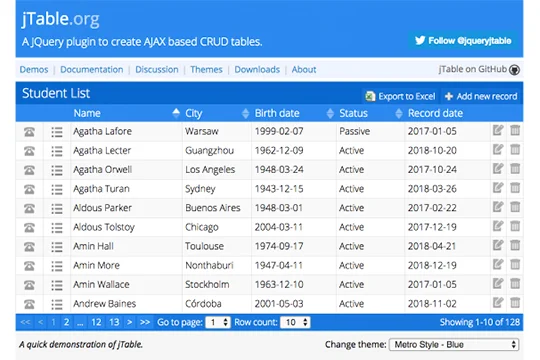Open the Documentation menu link
This screenshot has height=360, width=540.
pyautogui.click(x=92, y=70)
